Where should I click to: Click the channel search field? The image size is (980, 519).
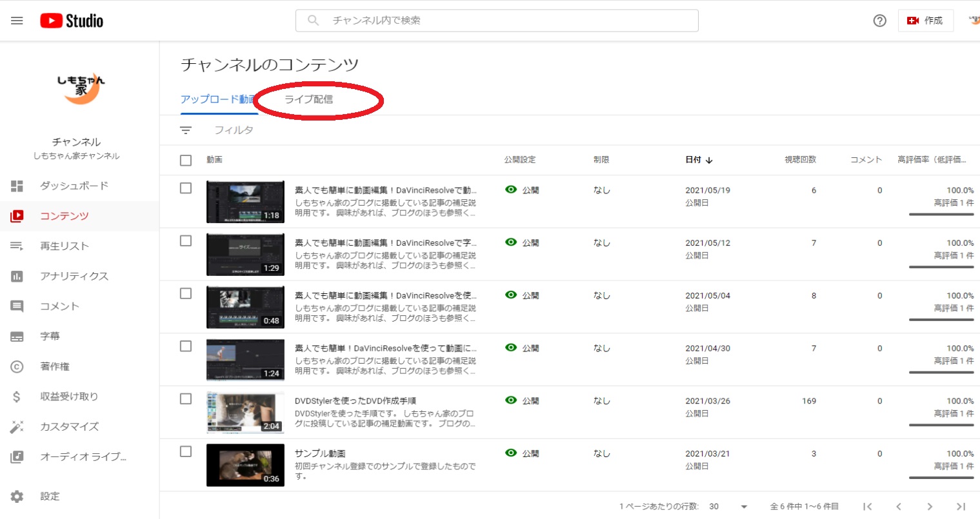[497, 21]
